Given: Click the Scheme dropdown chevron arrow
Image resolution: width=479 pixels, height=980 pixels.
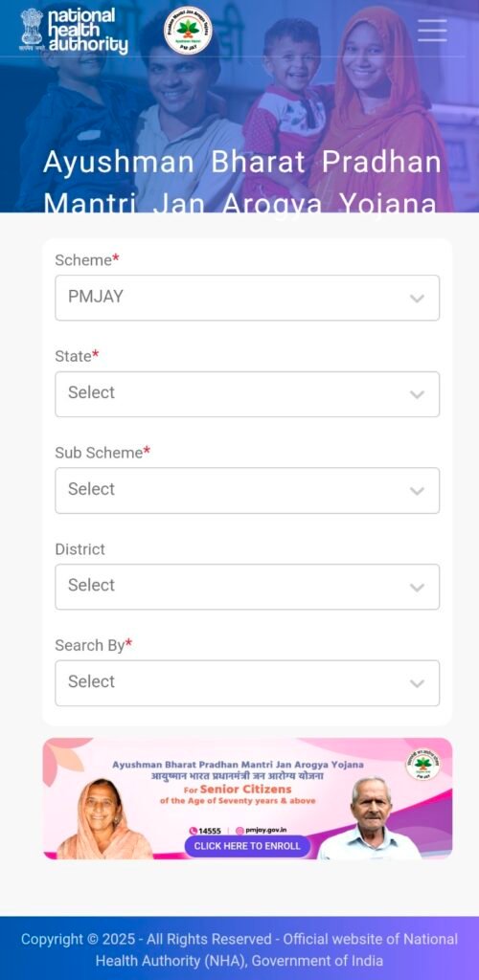Looking at the screenshot, I should (x=417, y=299).
